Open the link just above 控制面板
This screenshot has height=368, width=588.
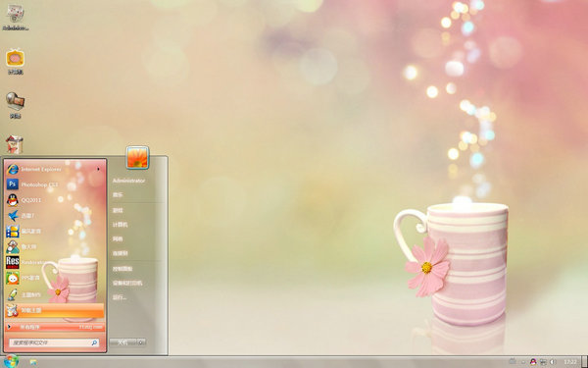[120, 253]
